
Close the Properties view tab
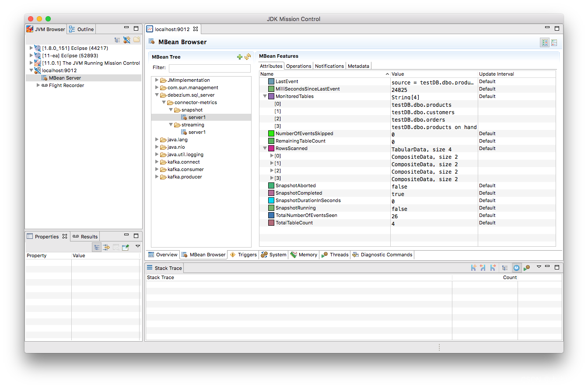[65, 236]
